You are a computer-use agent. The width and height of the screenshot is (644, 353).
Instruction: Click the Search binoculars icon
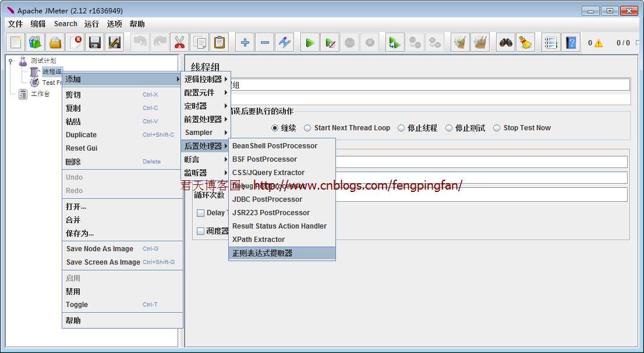[505, 42]
